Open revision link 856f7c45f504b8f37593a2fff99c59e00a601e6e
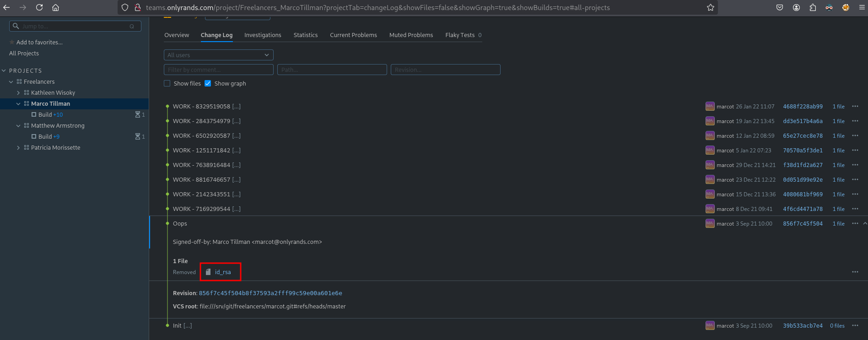The width and height of the screenshot is (868, 340). click(x=270, y=293)
